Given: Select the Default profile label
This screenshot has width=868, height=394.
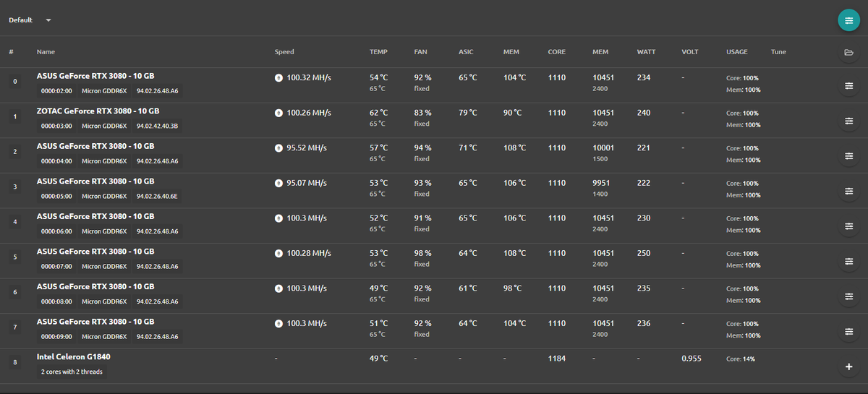Looking at the screenshot, I should tap(20, 20).
